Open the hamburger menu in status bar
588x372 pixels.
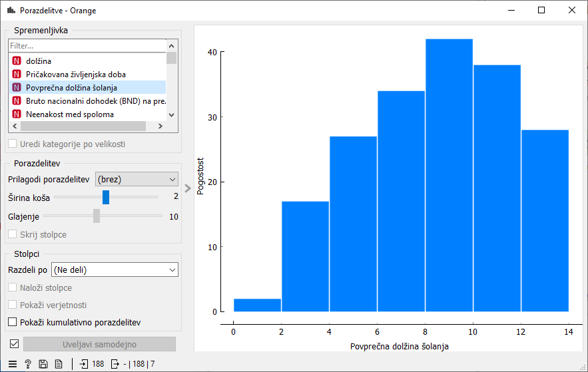point(13,364)
